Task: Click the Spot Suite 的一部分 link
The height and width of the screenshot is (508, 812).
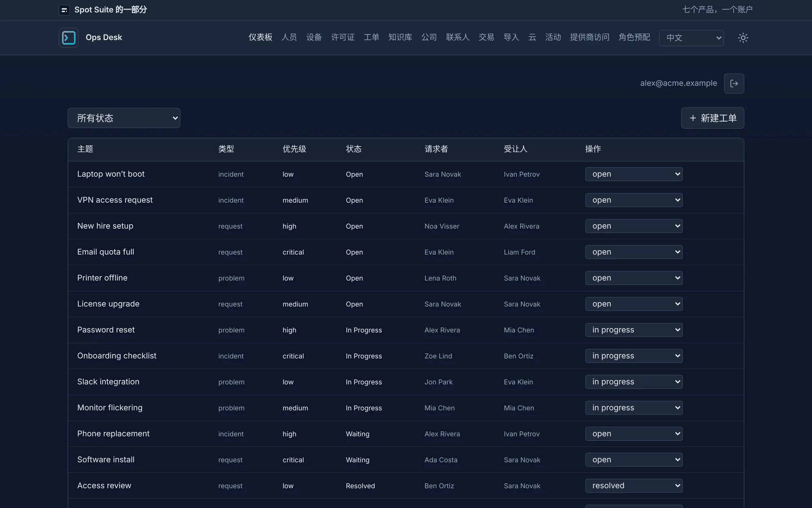Action: pos(110,10)
